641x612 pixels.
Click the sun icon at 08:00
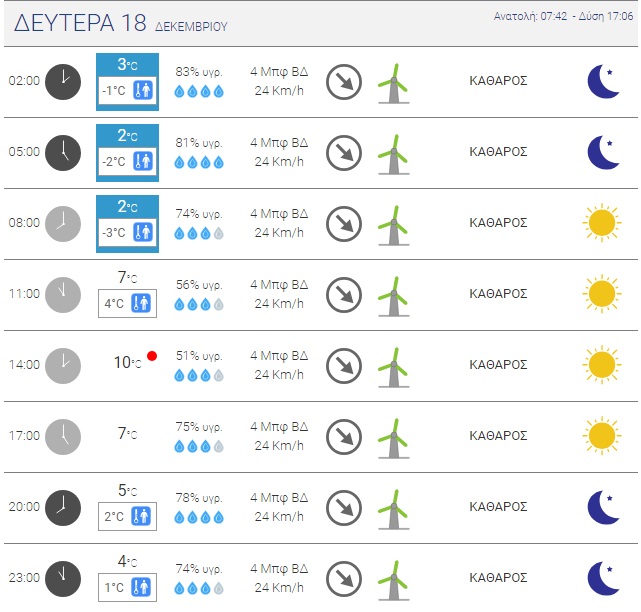[601, 222]
